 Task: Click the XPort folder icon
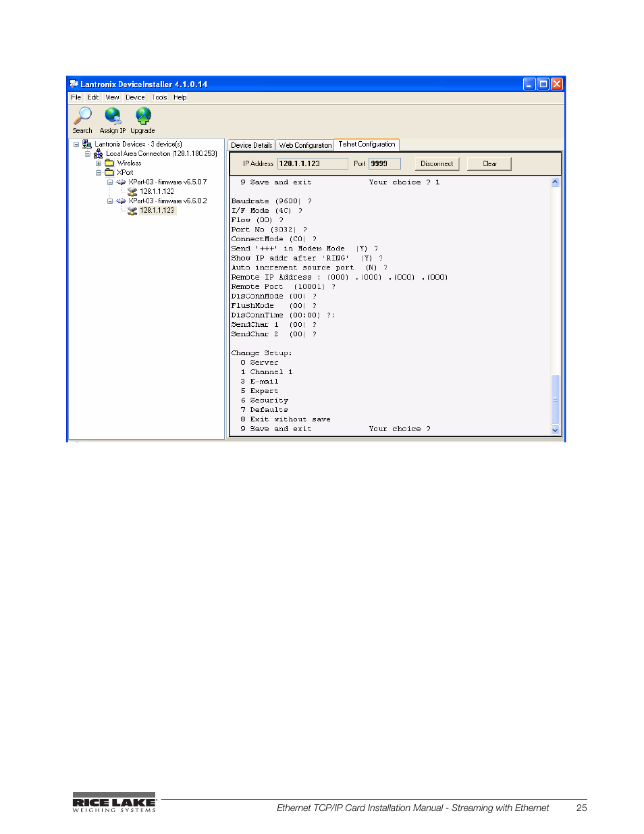[109, 173]
